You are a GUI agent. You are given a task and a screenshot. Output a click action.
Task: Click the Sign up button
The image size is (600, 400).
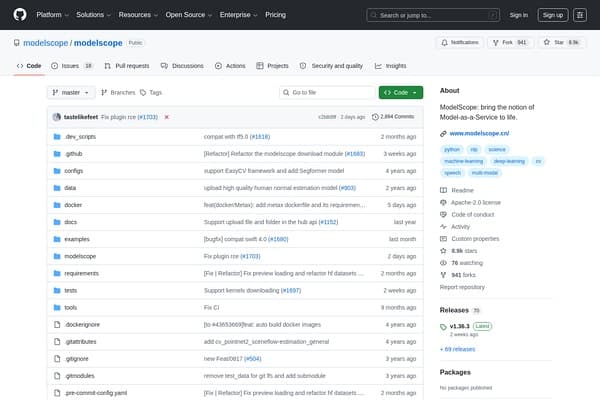pos(553,15)
